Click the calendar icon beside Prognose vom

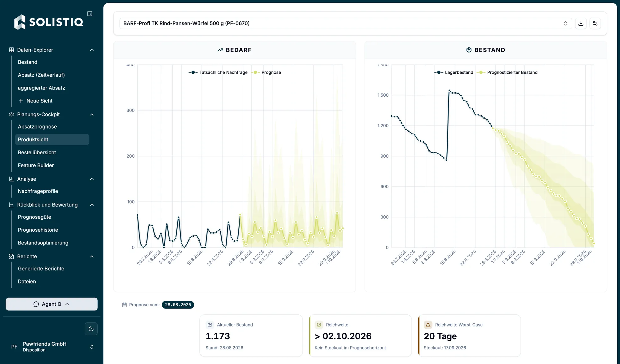pos(125,305)
